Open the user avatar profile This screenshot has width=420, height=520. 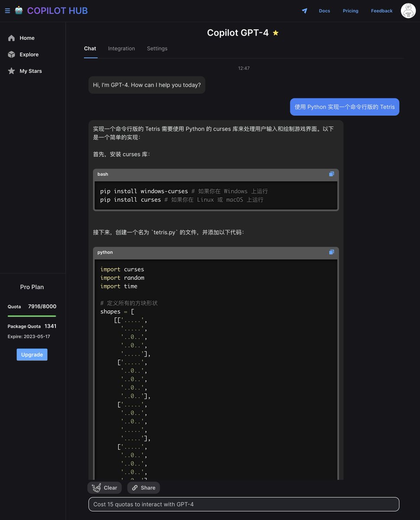[408, 11]
